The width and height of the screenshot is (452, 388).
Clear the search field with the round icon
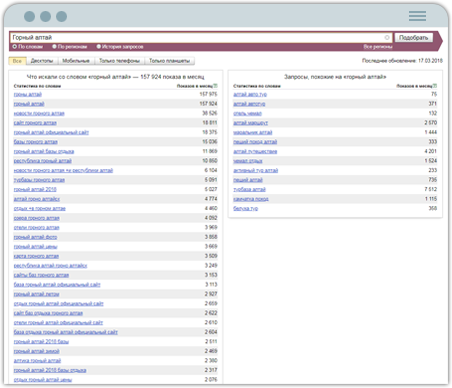[387, 37]
